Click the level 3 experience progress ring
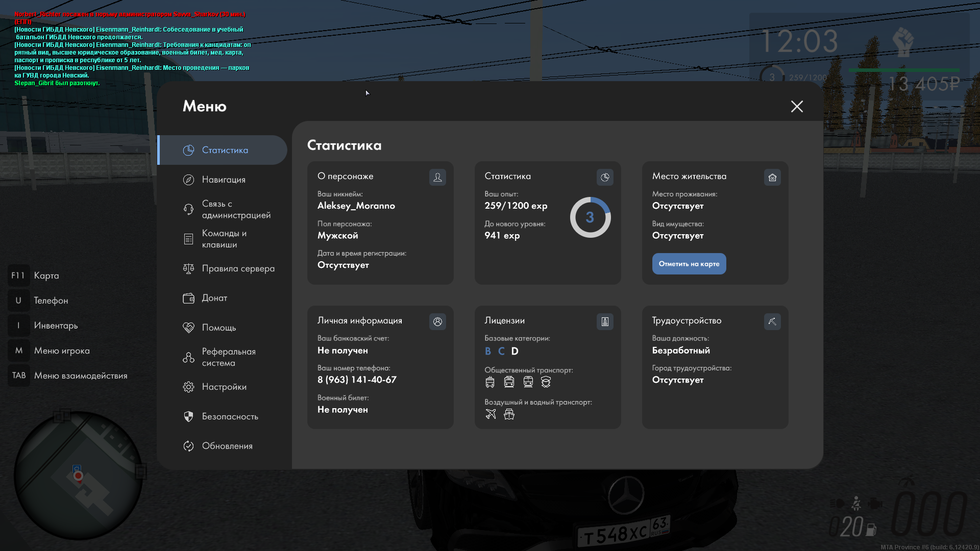Image resolution: width=980 pixels, height=551 pixels. [x=590, y=217]
